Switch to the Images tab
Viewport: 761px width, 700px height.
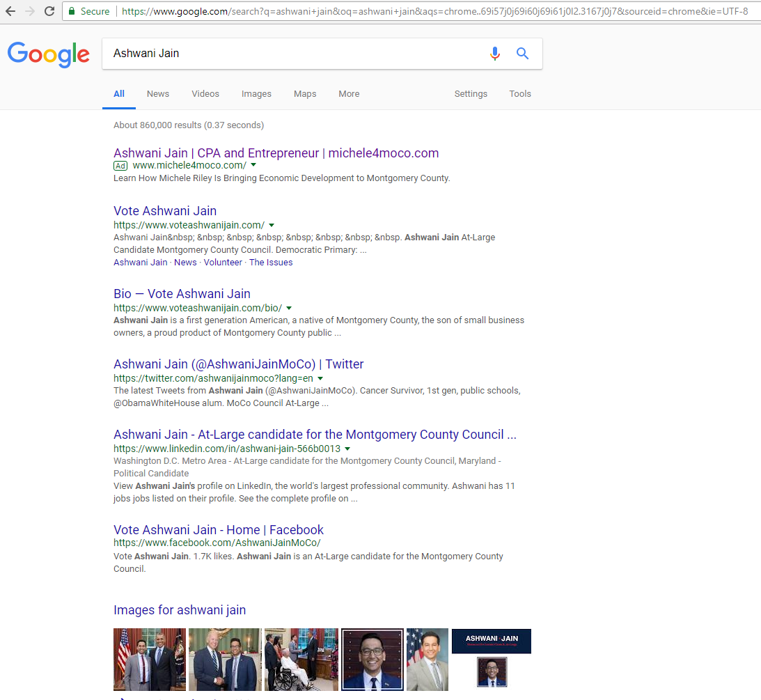pos(256,94)
